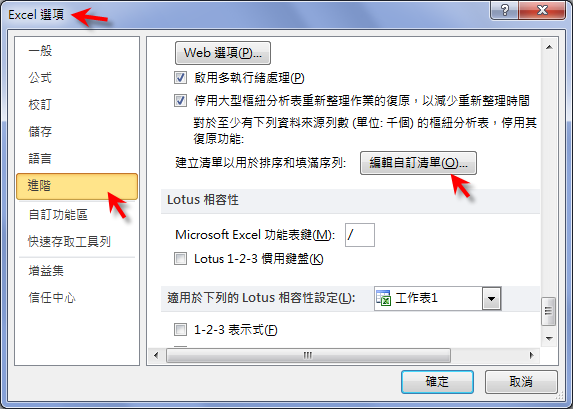Confirm with the 確定 button
573x409 pixels.
pyautogui.click(x=437, y=382)
